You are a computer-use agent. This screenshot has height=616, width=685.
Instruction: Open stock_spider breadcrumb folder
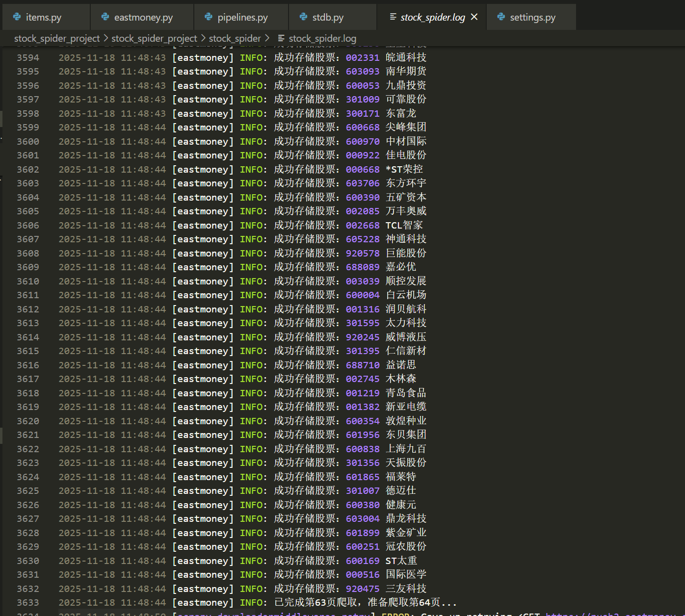pos(235,38)
